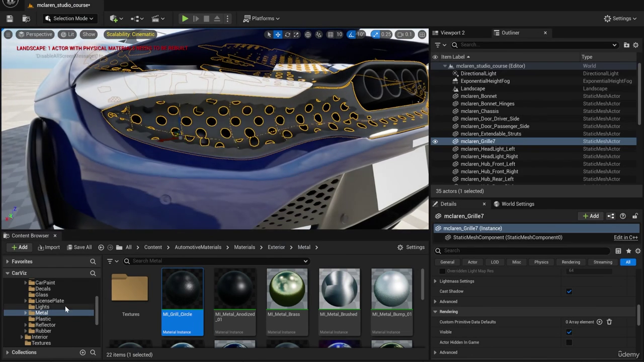Create a new folder in the Outliner

[626, 45]
